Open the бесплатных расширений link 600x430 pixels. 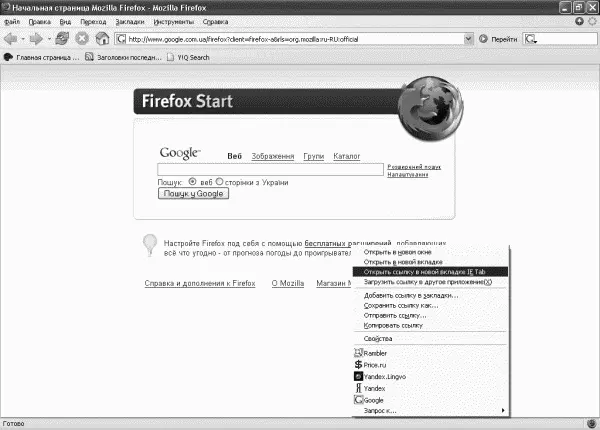click(347, 243)
